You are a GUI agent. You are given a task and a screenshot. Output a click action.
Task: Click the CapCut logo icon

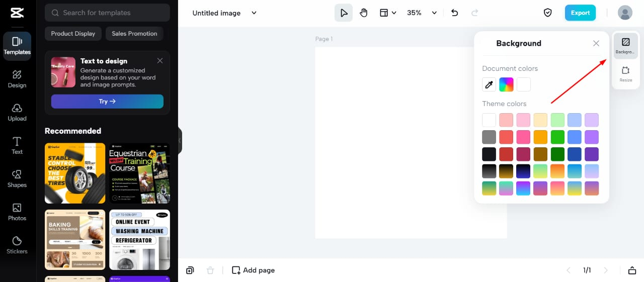[17, 13]
